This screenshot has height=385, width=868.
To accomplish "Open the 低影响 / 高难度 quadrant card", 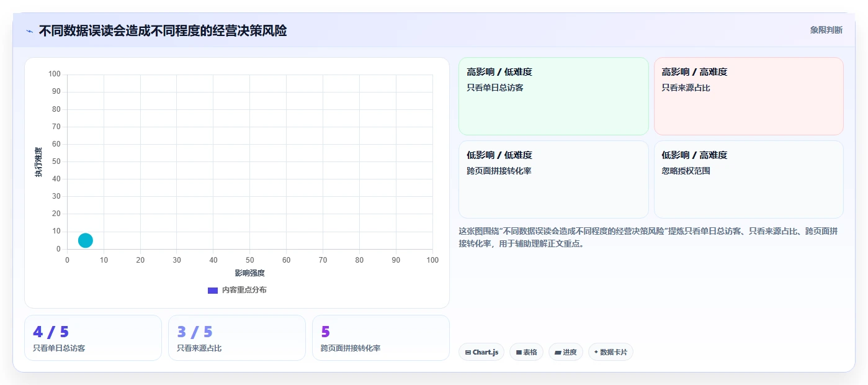I will click(x=749, y=179).
